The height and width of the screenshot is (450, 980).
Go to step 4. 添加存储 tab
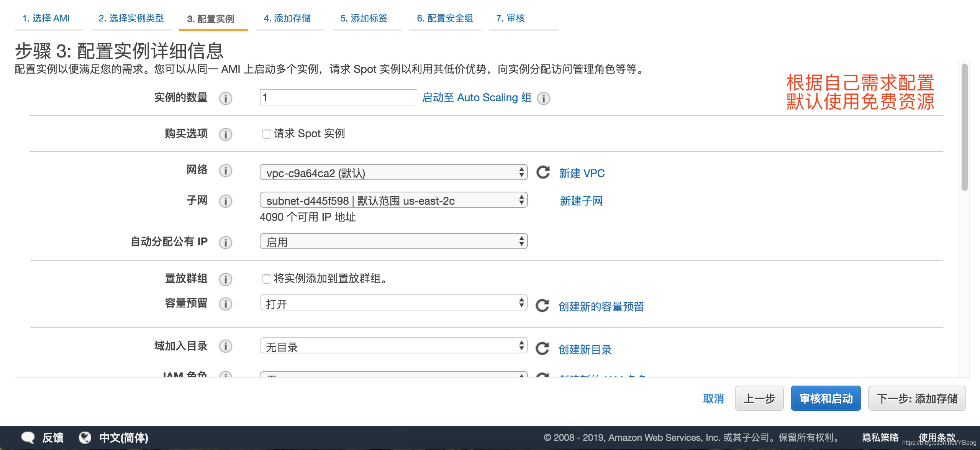(287, 18)
